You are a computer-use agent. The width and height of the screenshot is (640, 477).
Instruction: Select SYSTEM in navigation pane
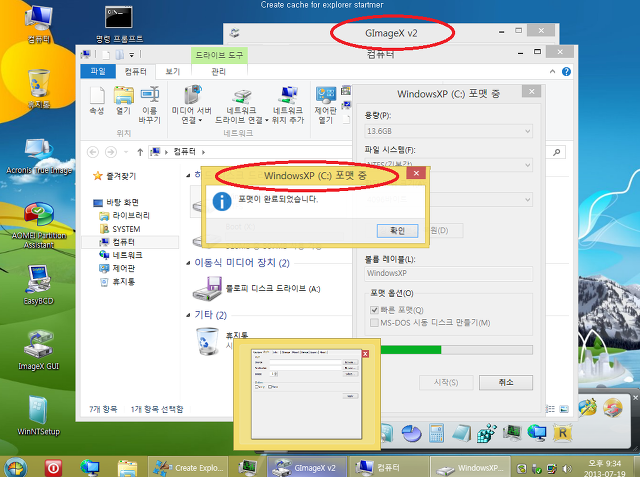[126, 229]
